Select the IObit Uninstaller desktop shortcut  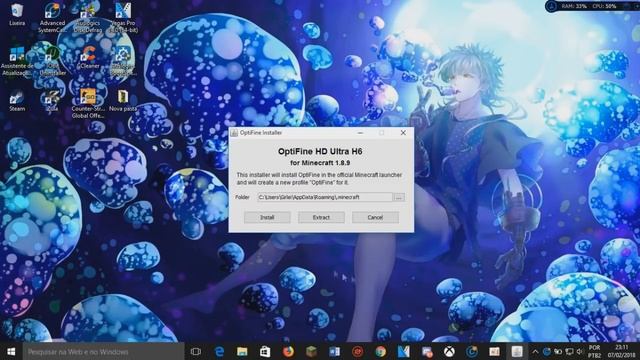52,61
